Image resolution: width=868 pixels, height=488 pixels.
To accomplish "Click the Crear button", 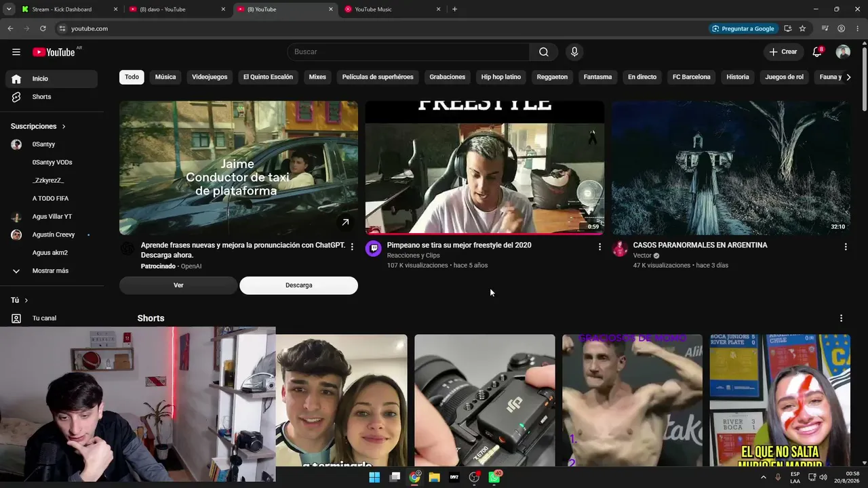I will click(783, 52).
